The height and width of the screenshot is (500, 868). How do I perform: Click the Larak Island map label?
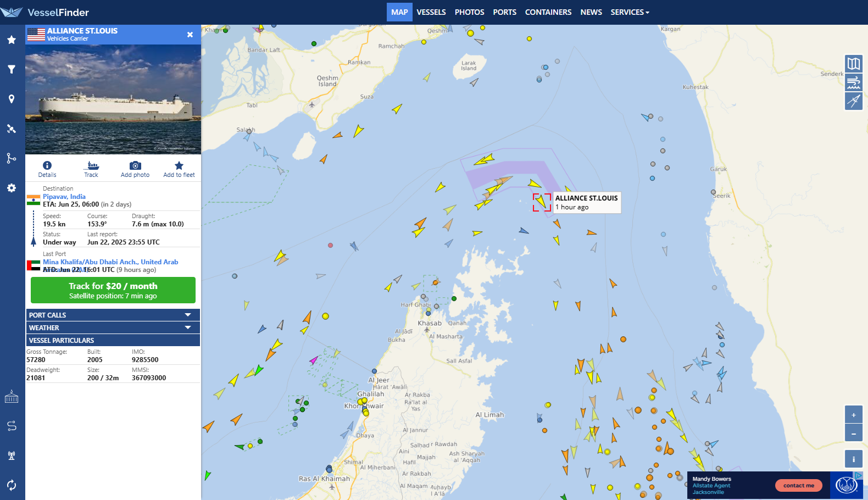(x=469, y=65)
